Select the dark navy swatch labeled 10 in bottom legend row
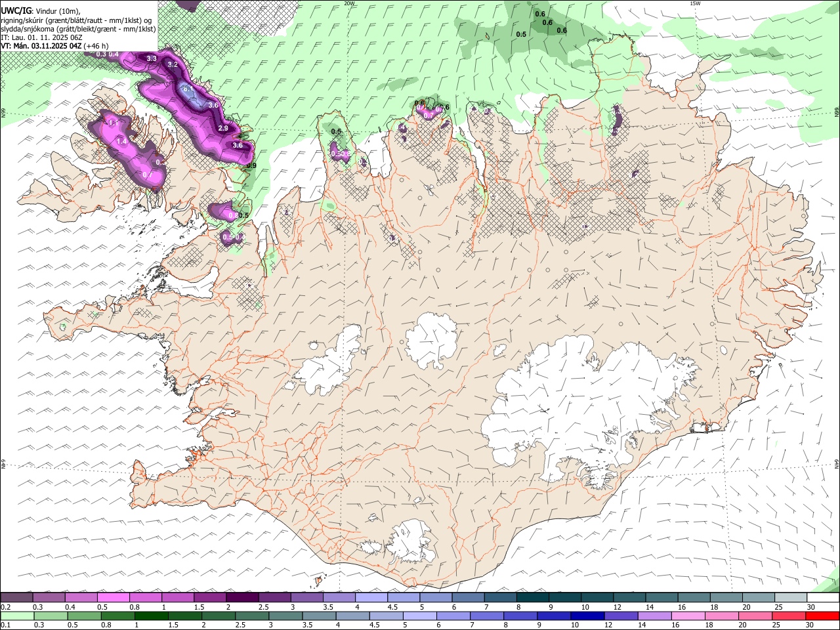The width and height of the screenshot is (840, 630). pyautogui.click(x=586, y=616)
